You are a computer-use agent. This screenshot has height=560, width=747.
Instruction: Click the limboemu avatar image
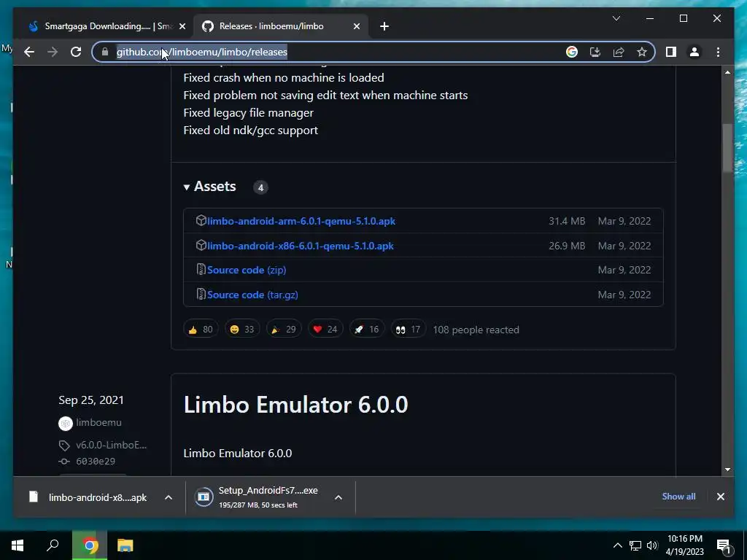click(65, 423)
